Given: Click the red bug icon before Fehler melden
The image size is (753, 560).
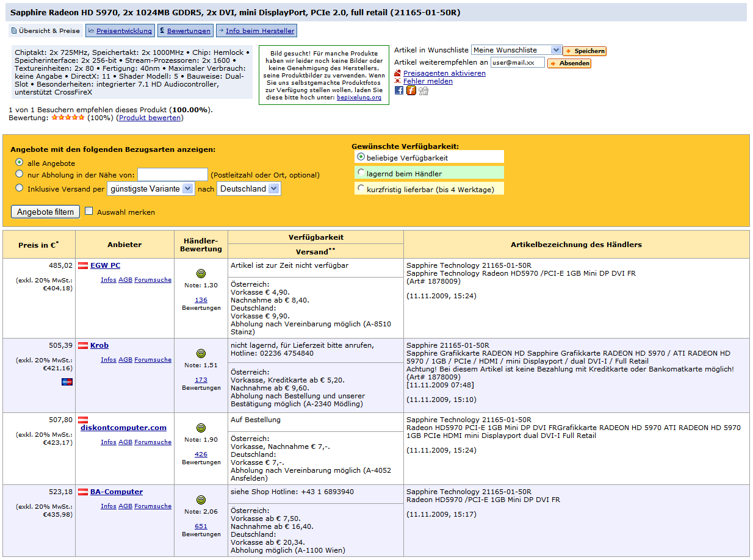Looking at the screenshot, I should point(398,81).
